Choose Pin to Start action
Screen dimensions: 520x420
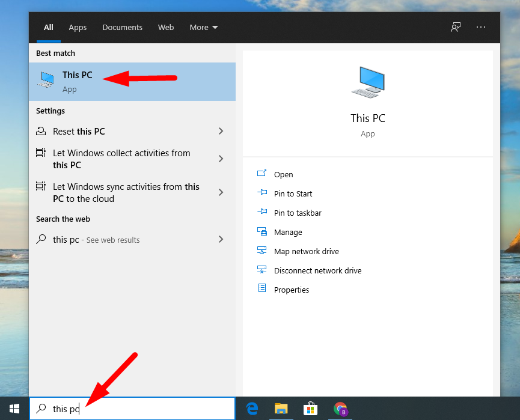click(293, 193)
